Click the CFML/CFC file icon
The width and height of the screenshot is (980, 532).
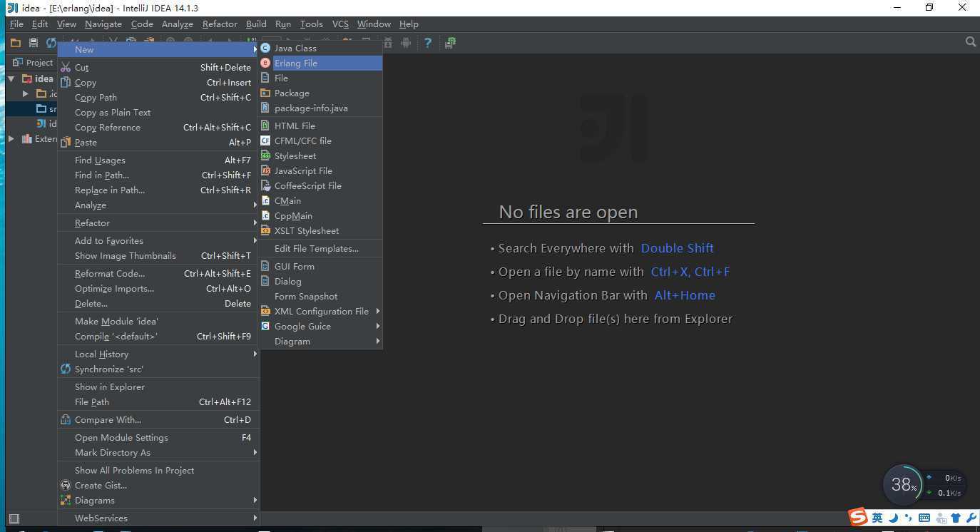(x=265, y=140)
